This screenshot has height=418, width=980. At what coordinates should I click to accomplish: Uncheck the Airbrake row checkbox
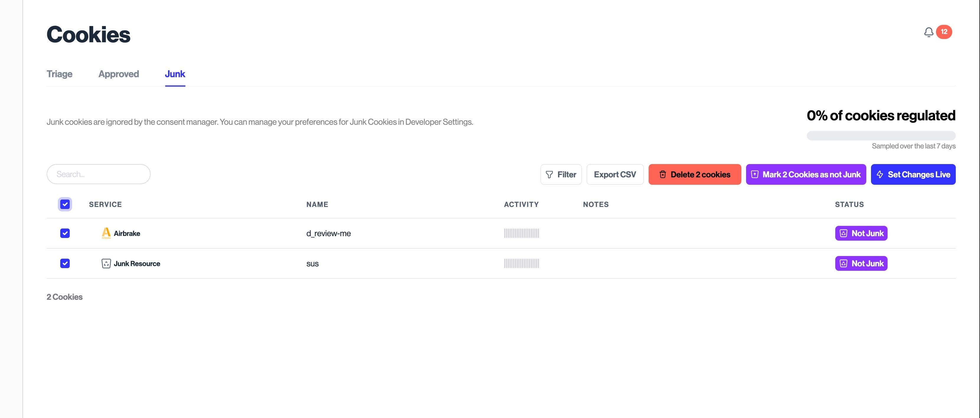coord(65,233)
